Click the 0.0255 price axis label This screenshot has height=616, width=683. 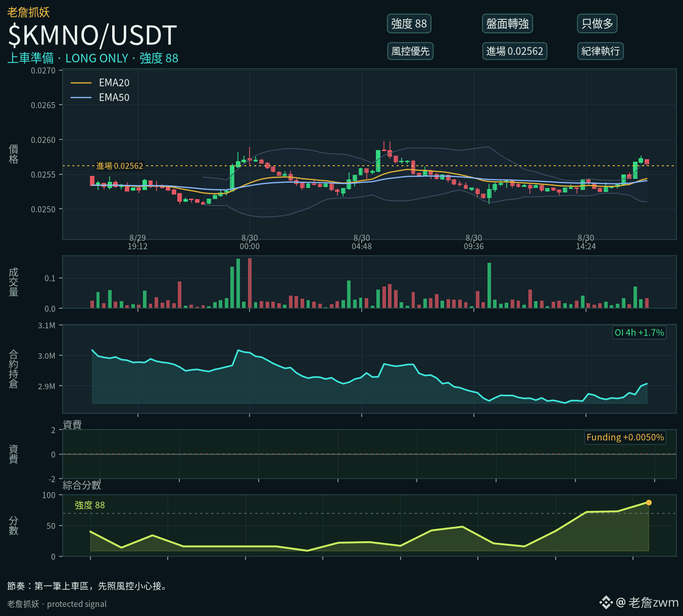click(x=43, y=174)
